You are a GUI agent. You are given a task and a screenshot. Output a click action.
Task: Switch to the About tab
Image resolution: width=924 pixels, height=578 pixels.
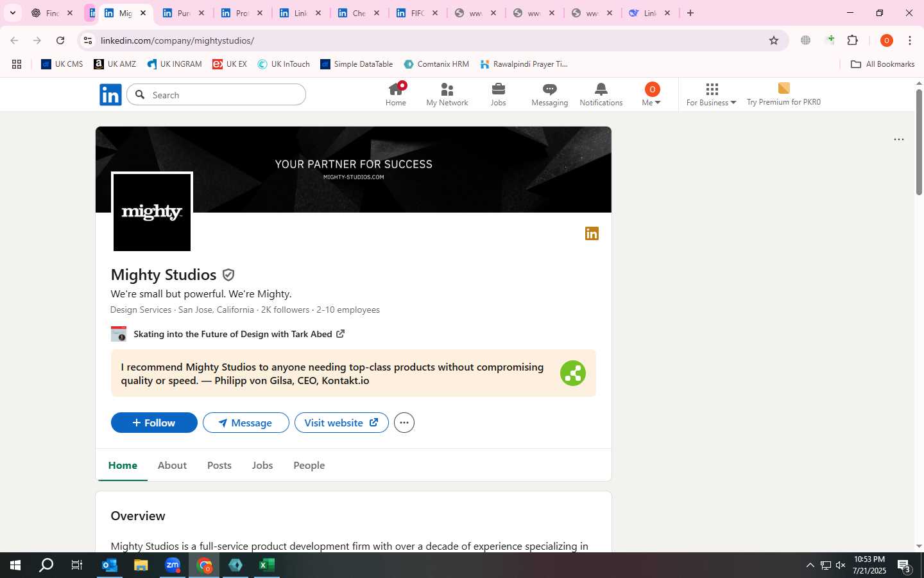click(172, 466)
